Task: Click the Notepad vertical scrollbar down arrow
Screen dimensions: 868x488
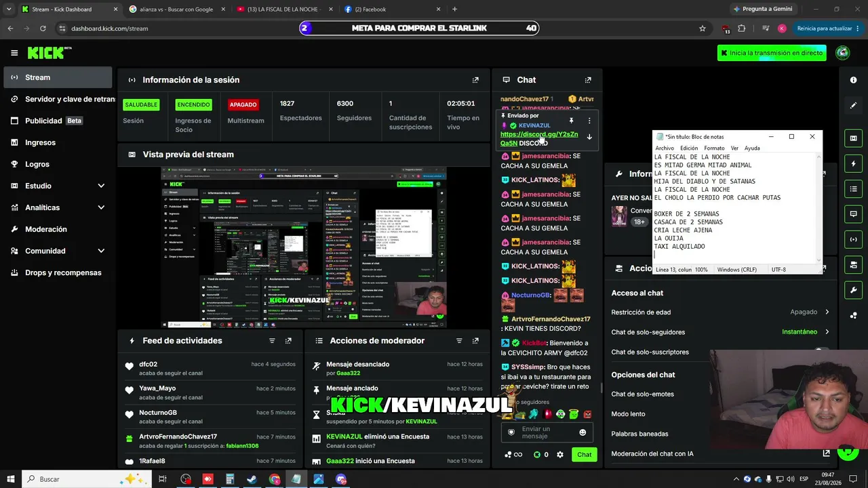Action: (x=819, y=261)
